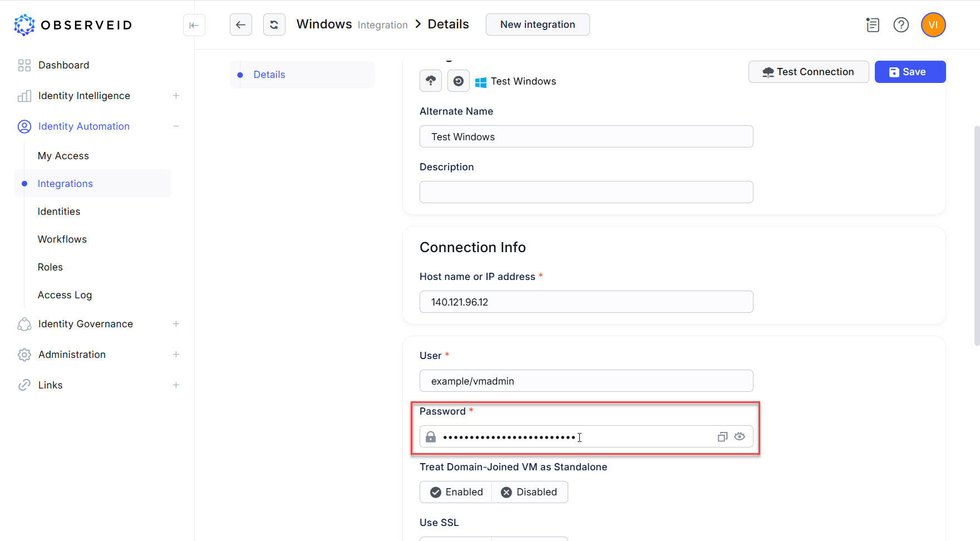Viewport: 980px width, 541px height.
Task: Select Enabled for Domain-Joined VM as Standalone
Action: [456, 492]
